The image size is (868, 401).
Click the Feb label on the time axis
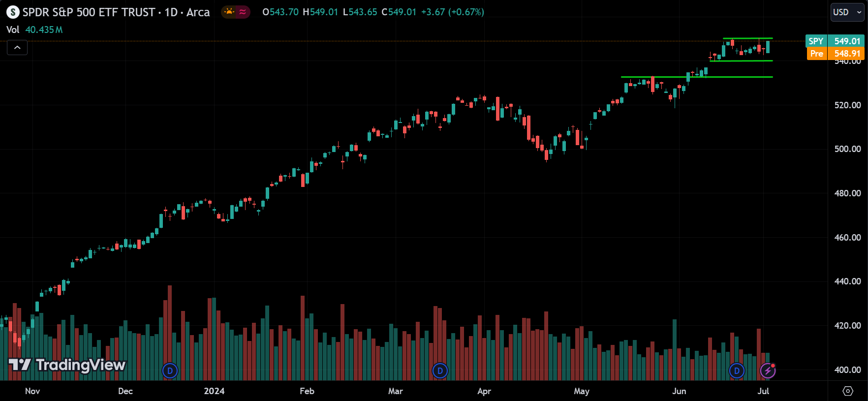(x=307, y=391)
